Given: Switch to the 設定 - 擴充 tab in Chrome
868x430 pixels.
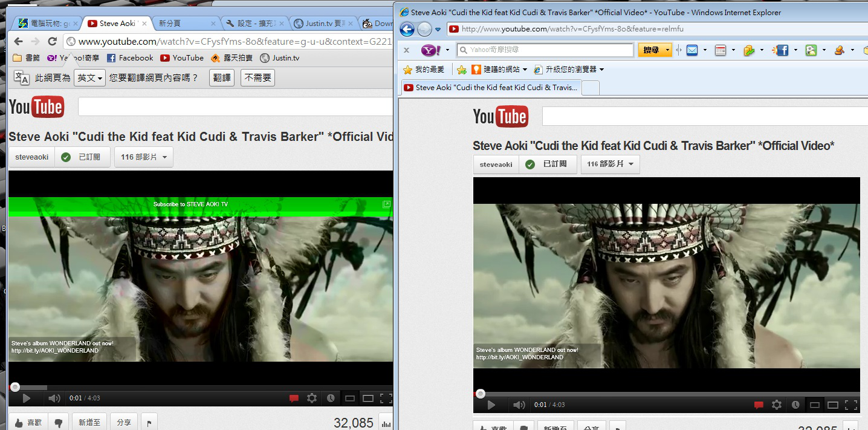Looking at the screenshot, I should 254,24.
